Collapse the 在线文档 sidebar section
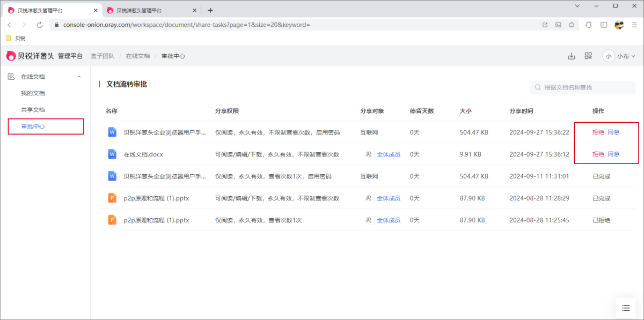Screen dimensions: 644x320 pos(79,77)
